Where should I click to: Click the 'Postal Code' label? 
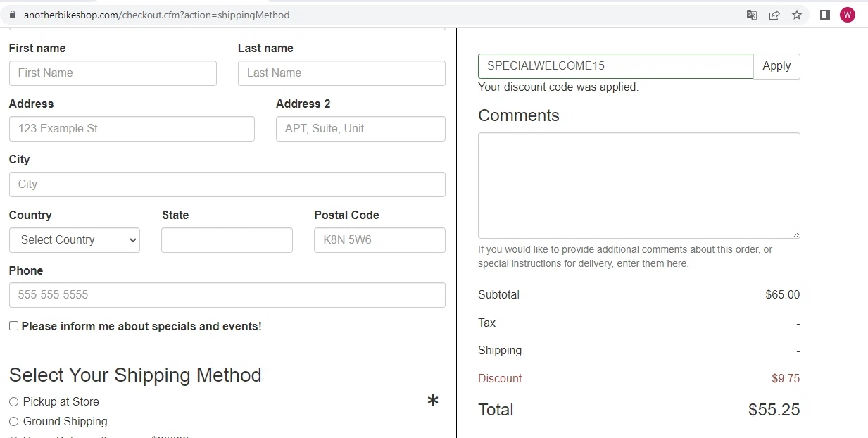[346, 215]
